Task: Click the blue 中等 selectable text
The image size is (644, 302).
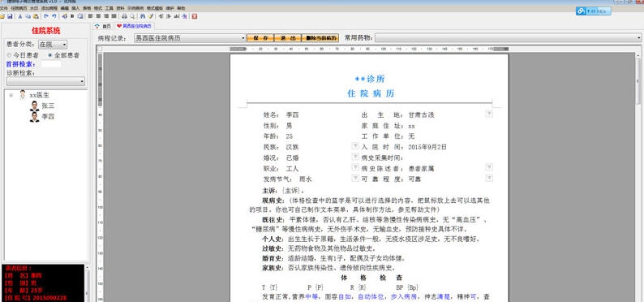Action: click(311, 296)
